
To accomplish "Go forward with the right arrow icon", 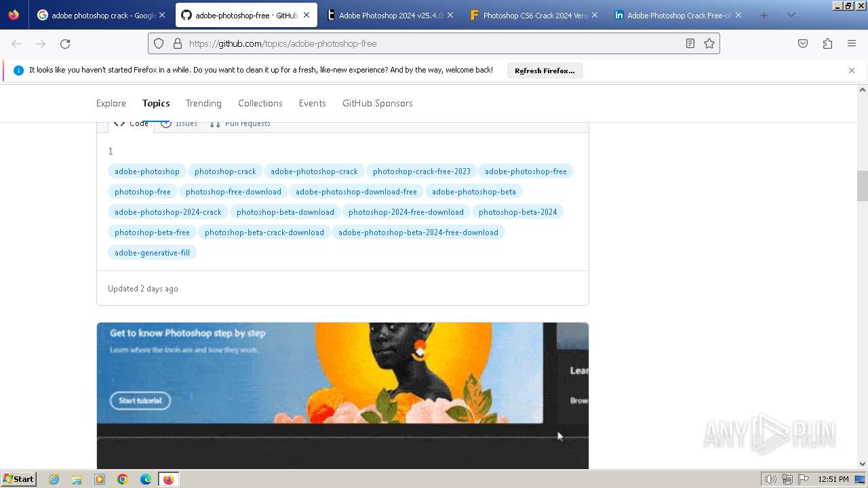I will (41, 43).
